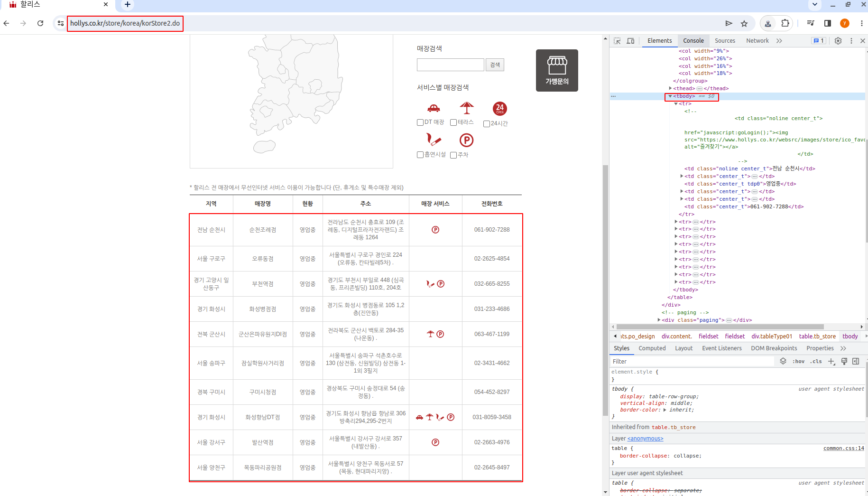Check the 테라스 checkbox
The width and height of the screenshot is (868, 496).
click(x=453, y=122)
